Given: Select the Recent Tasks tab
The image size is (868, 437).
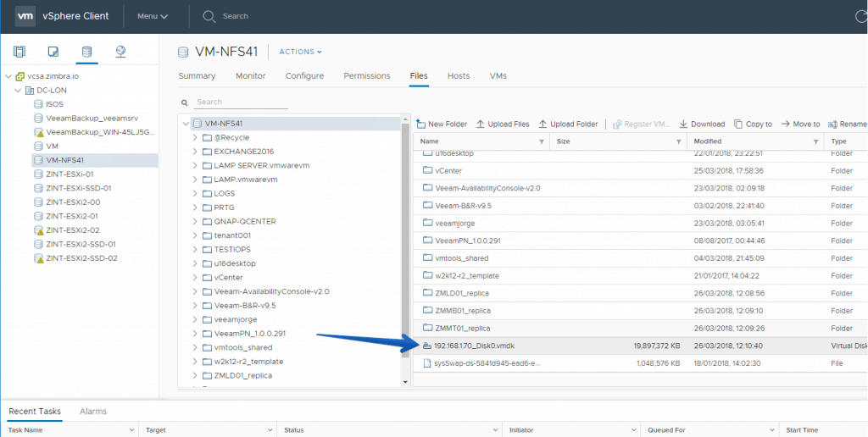Looking at the screenshot, I should click(35, 411).
